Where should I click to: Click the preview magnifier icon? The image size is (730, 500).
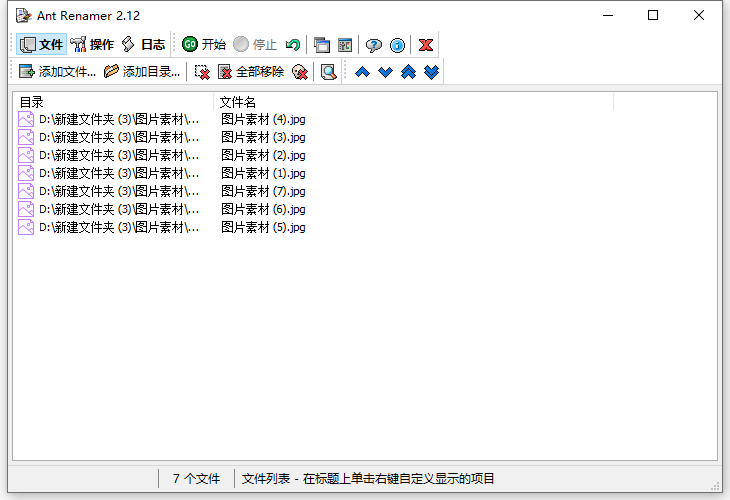(x=329, y=72)
